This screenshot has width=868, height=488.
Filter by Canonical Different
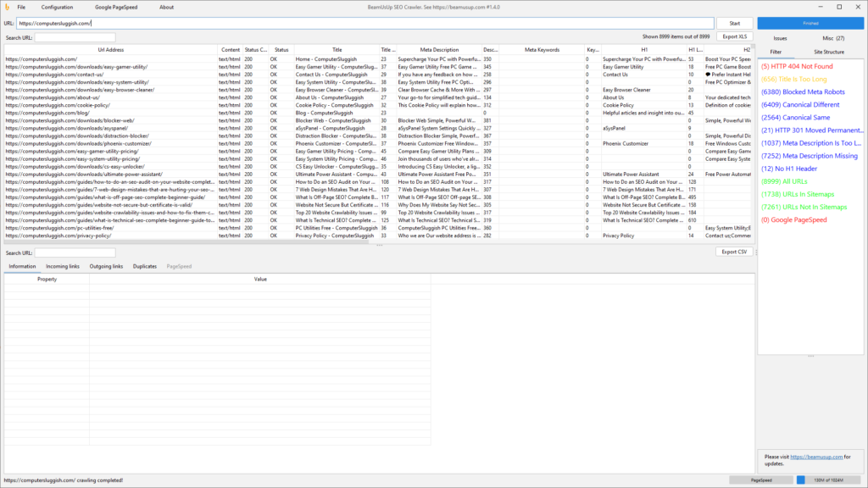[800, 104]
